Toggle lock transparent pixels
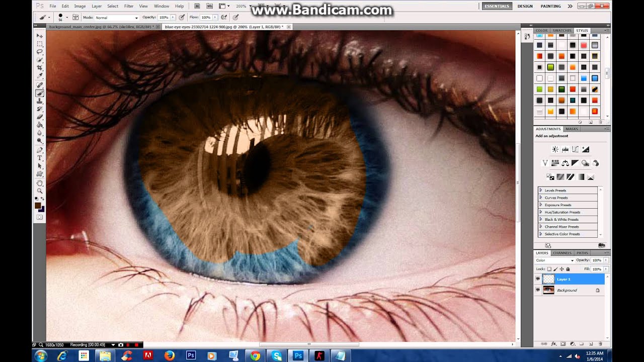Screen dimensions: 644x362 (x=549, y=269)
